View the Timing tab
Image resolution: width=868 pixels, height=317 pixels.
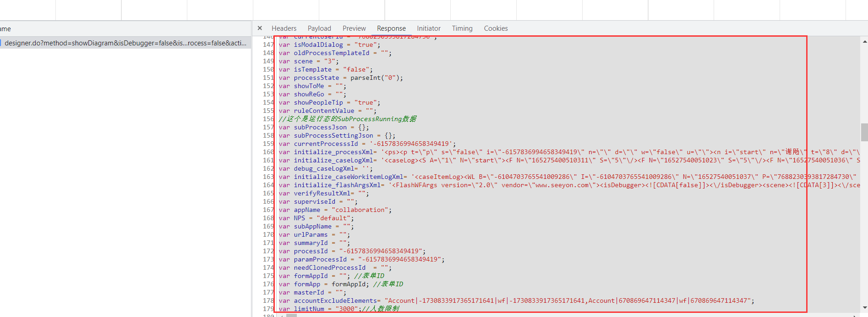pyautogui.click(x=462, y=28)
